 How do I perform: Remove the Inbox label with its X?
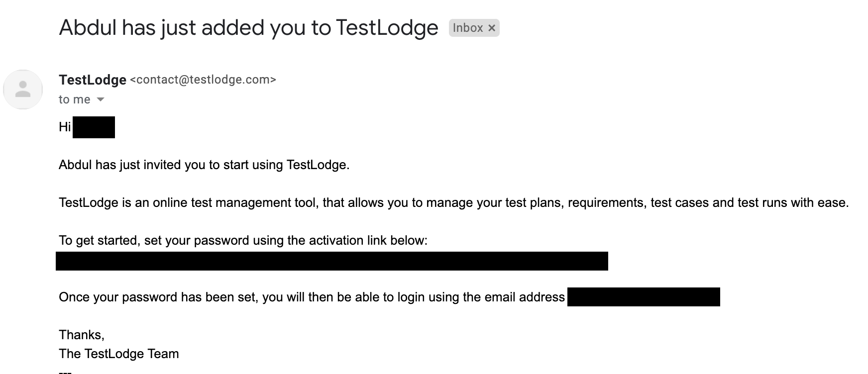pyautogui.click(x=492, y=28)
